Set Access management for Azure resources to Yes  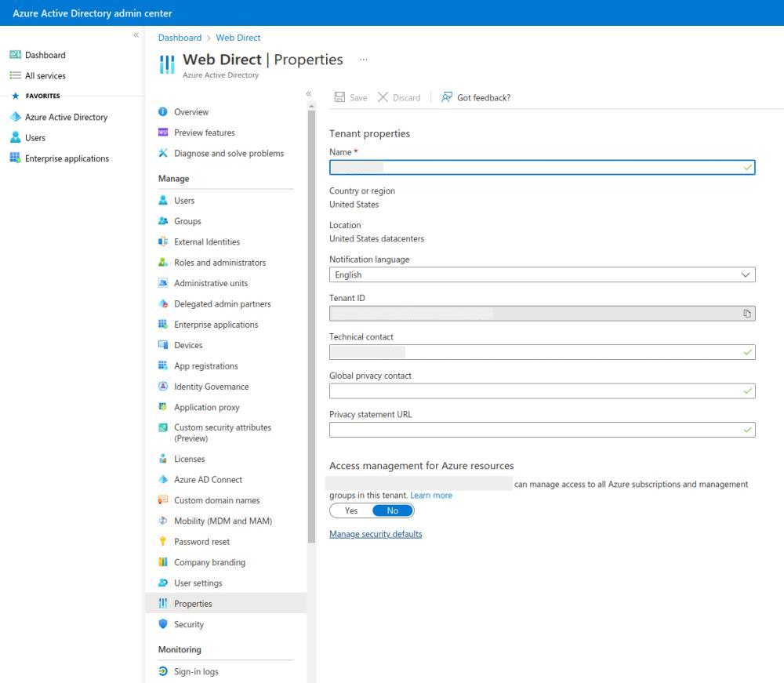point(350,510)
